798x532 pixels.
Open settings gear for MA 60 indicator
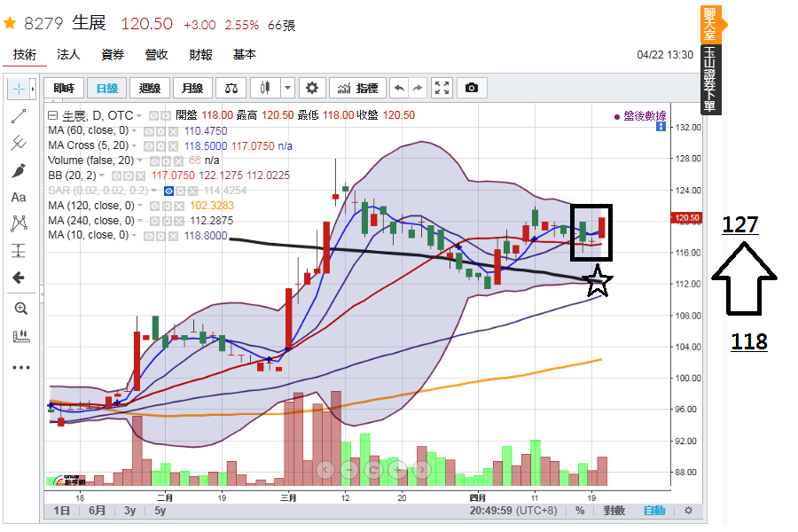(x=160, y=131)
